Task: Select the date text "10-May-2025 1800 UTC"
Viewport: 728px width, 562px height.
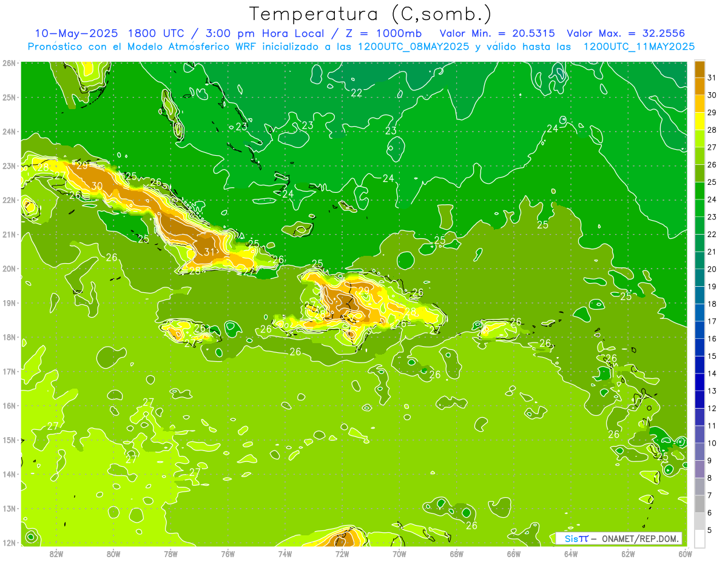Action: click(109, 33)
